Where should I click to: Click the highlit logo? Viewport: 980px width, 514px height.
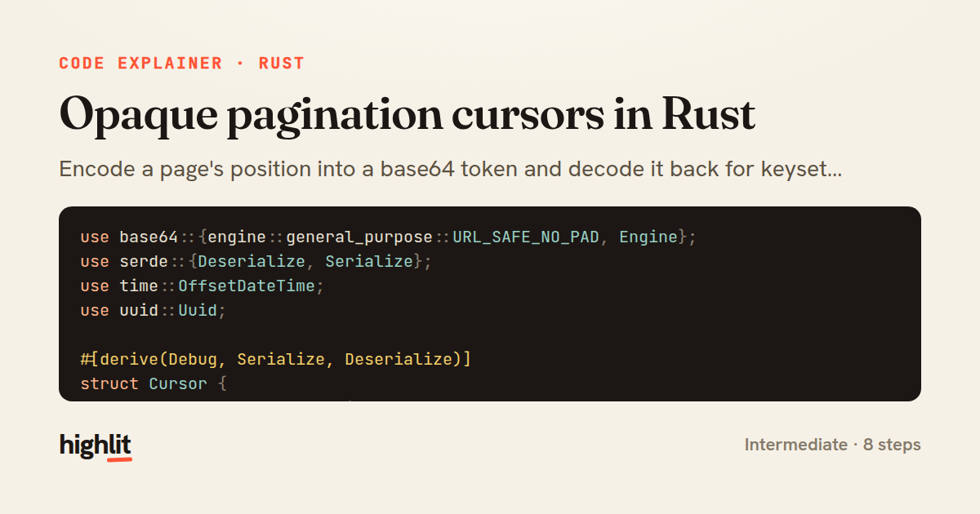[x=96, y=445]
